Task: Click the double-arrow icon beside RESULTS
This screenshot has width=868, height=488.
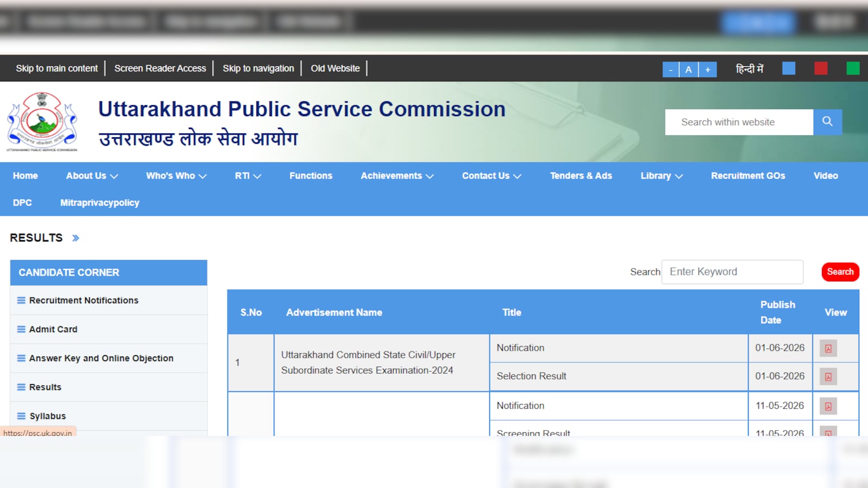Action: coord(75,238)
